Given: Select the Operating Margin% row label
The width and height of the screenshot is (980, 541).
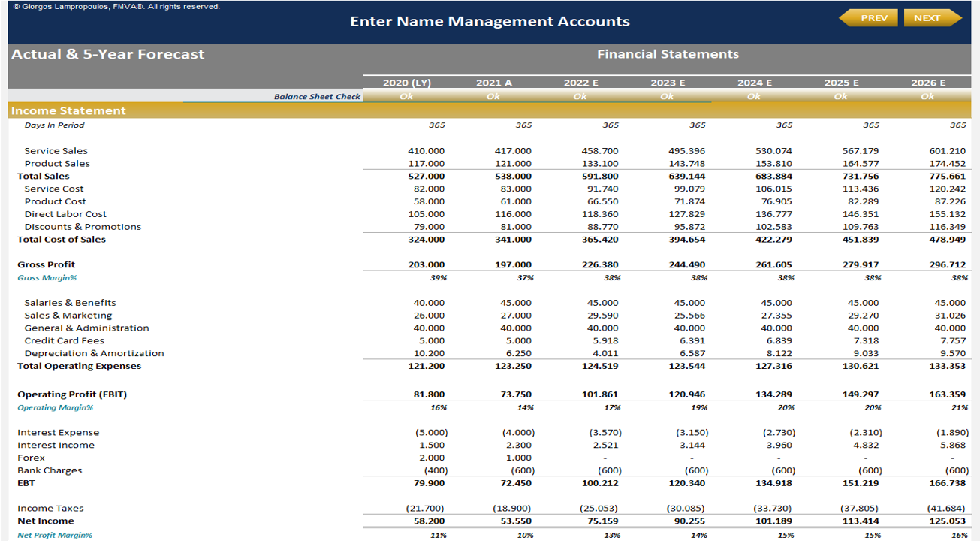Looking at the screenshot, I should [x=55, y=408].
